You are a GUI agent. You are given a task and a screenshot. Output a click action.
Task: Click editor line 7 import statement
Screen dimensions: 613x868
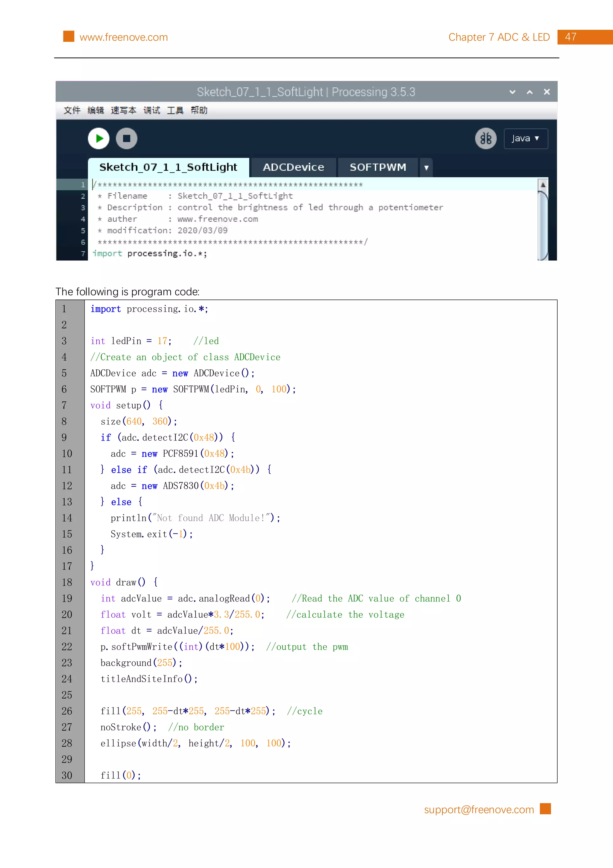(150, 253)
